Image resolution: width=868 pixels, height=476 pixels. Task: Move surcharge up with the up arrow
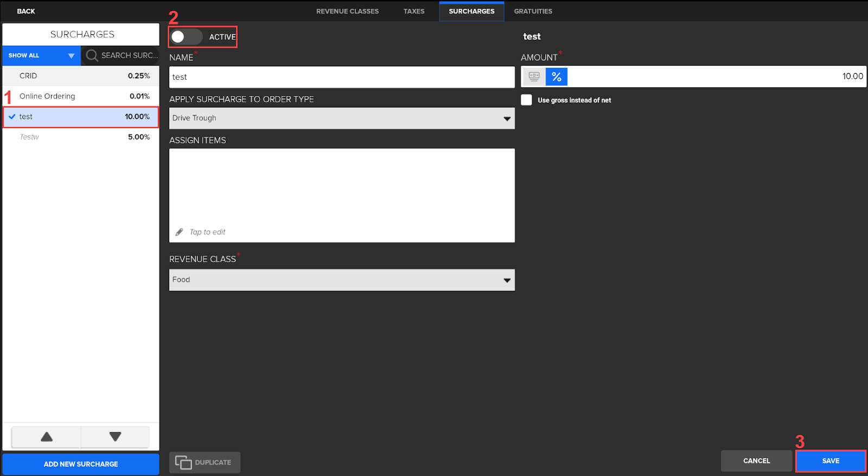point(47,437)
